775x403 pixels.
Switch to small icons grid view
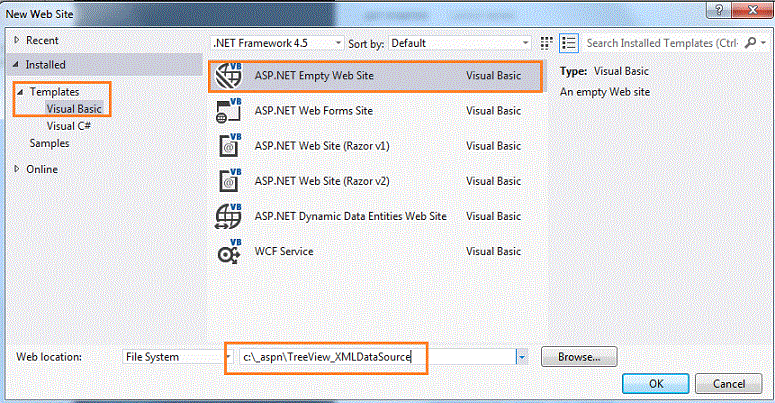(x=546, y=44)
